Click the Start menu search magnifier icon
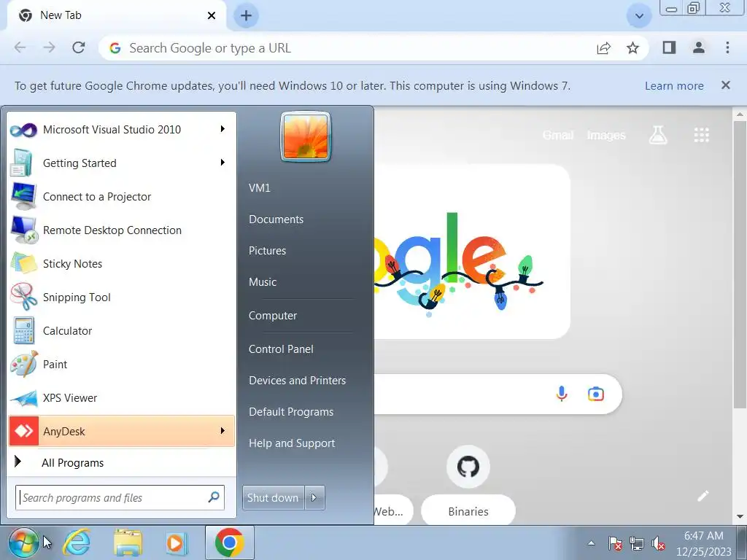Screen dimensions: 747x560 point(214,497)
